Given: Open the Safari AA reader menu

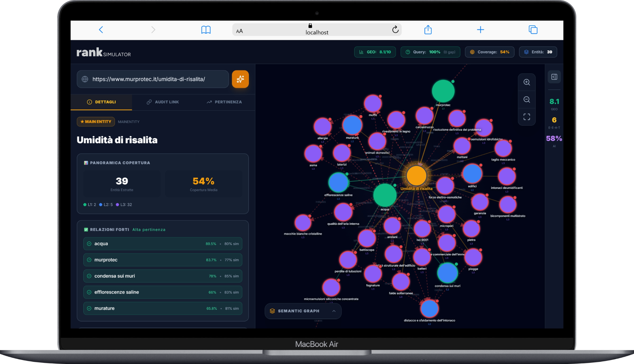Looking at the screenshot, I should click(239, 31).
